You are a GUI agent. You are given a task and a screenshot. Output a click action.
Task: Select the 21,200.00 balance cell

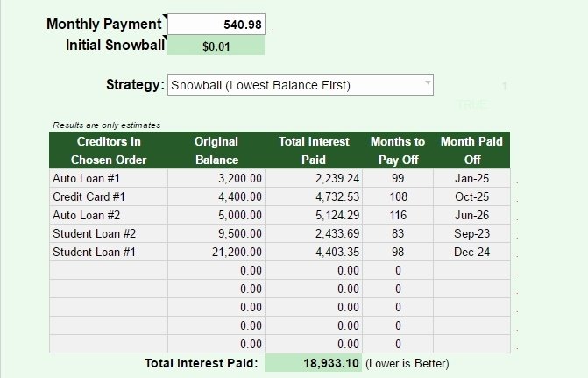[x=216, y=252]
